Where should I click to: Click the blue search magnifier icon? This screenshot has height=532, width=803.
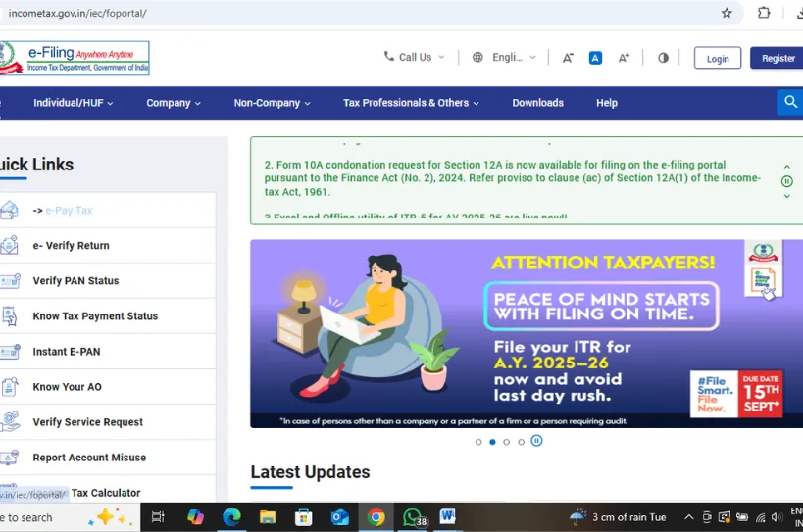coord(790,102)
